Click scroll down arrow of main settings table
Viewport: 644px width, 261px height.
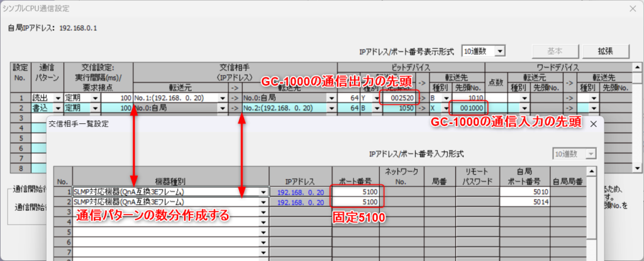coord(637,169)
